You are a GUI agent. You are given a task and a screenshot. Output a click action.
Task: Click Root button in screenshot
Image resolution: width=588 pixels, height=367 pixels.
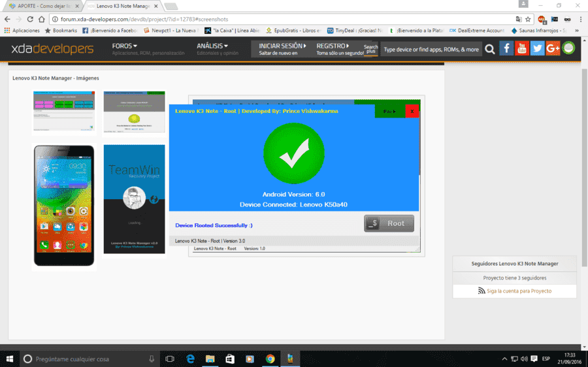389,223
